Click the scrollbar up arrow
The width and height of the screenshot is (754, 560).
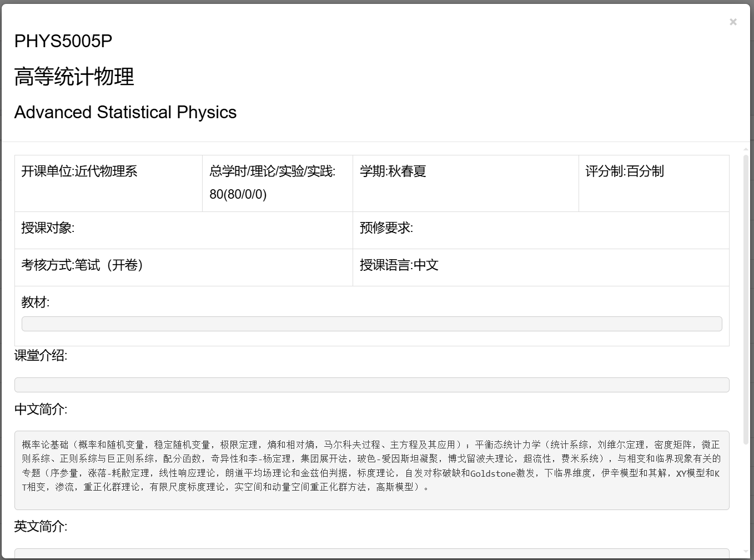[x=746, y=149]
